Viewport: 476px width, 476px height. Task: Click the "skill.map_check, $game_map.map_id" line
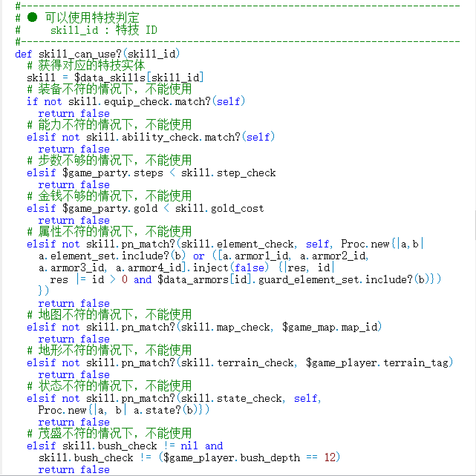(x=205, y=327)
